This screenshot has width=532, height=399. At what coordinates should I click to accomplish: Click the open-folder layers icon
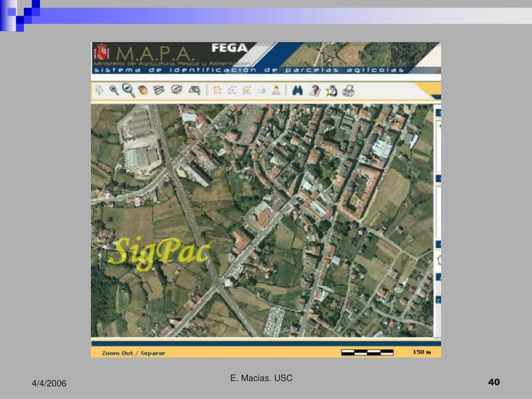pyautogui.click(x=177, y=90)
